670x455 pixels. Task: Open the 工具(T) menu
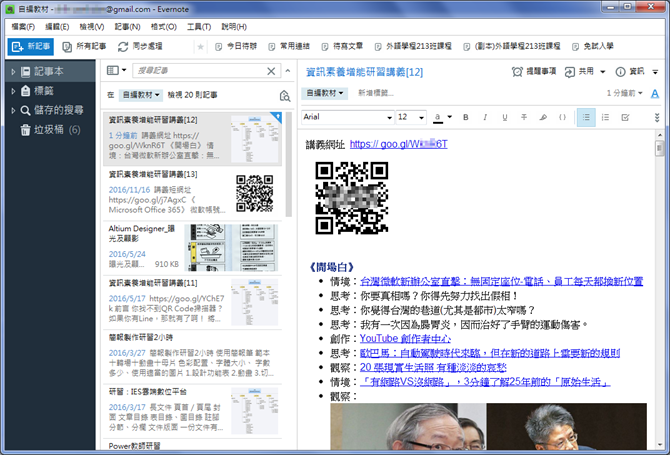[199, 27]
